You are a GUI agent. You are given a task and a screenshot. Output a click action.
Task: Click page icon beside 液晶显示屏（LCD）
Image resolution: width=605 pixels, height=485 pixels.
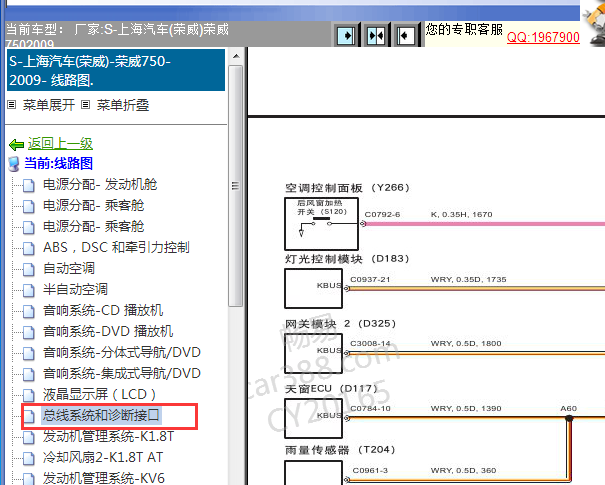(29, 395)
